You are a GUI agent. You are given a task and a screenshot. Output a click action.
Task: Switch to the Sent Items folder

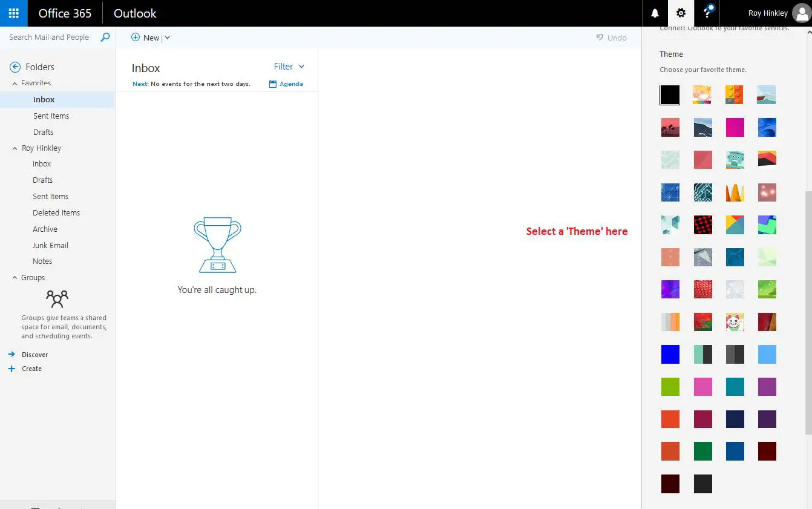(x=51, y=116)
